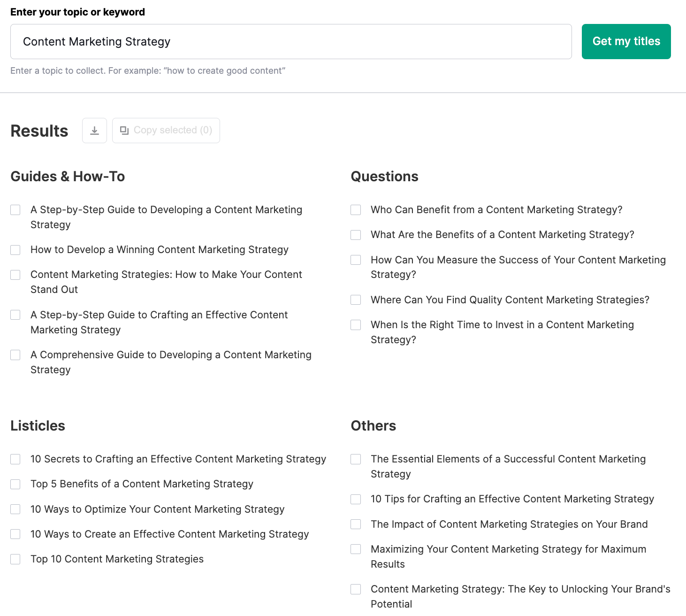Image resolution: width=686 pixels, height=616 pixels.
Task: Select 'The Essential Elements of a Successful' checkbox
Action: 356,459
